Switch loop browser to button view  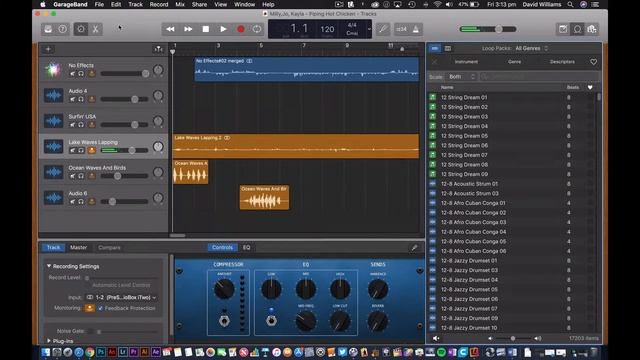click(x=435, y=48)
